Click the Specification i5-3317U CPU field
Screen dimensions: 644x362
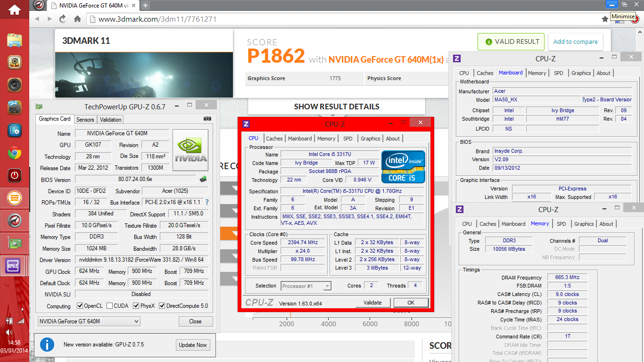tap(352, 191)
